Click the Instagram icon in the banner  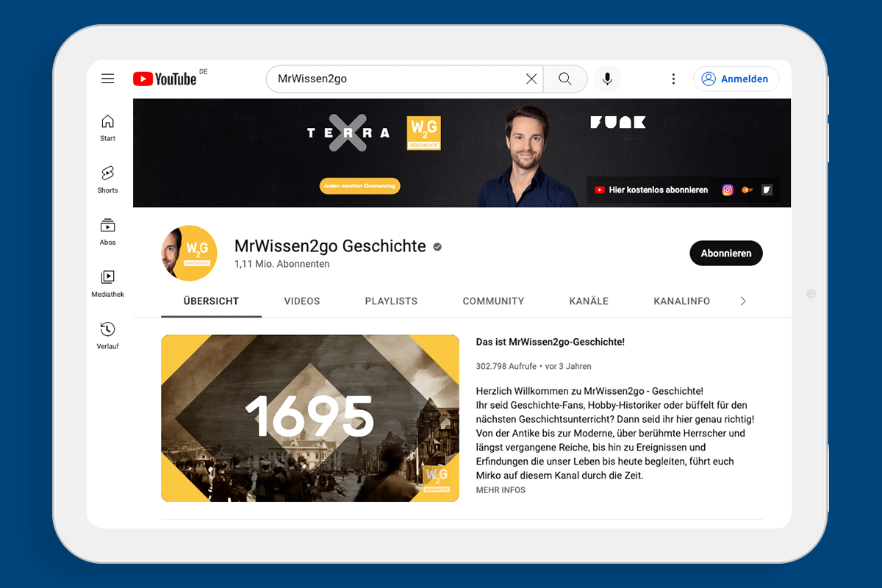click(728, 190)
